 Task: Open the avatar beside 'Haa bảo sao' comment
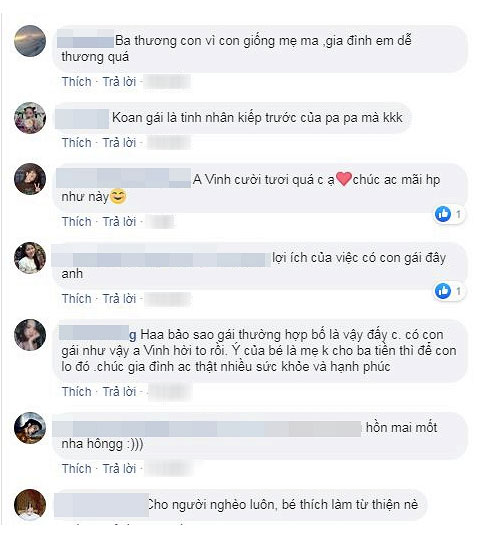point(30,335)
